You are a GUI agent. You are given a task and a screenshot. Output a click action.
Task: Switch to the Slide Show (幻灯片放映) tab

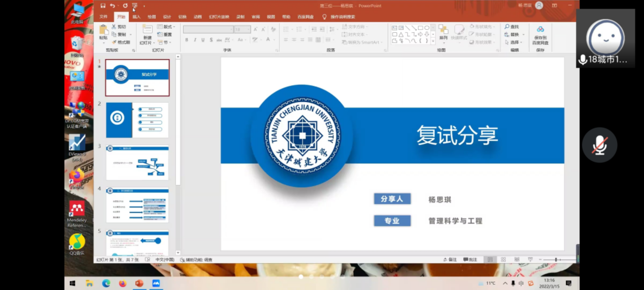219,17
